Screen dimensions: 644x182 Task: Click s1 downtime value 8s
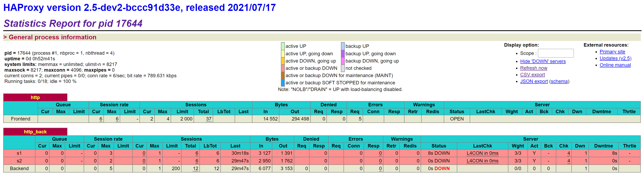614,153
